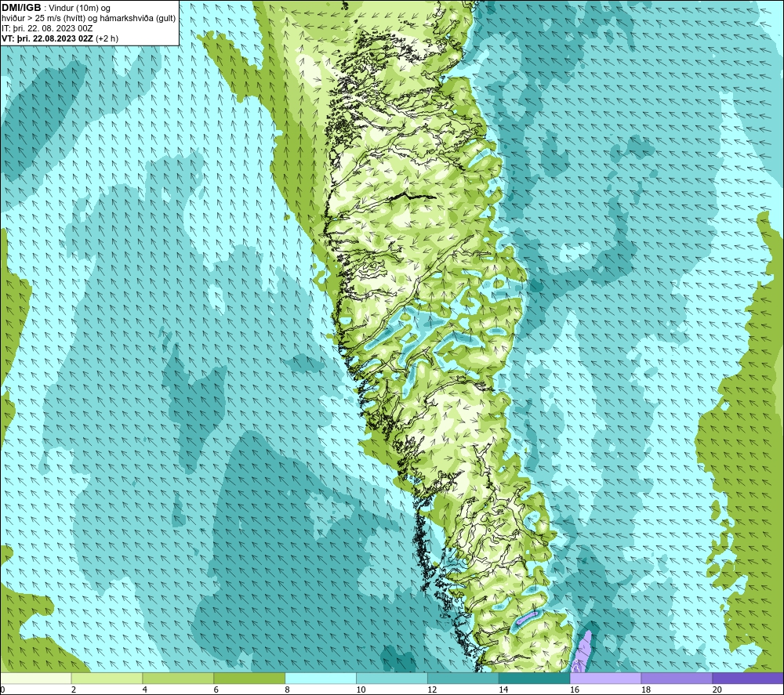Image resolution: width=784 pixels, height=695 pixels.
Task: Click the 18–20 m/s violet legend swatch
Action: click(x=677, y=678)
